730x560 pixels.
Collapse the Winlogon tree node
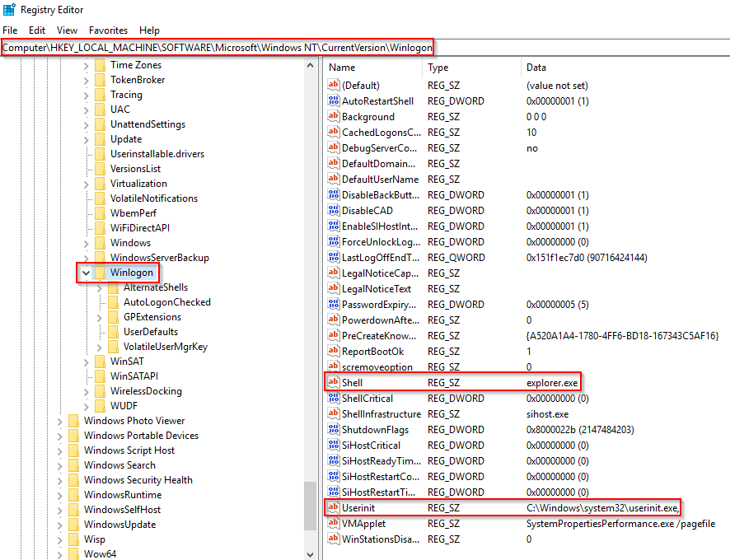pyautogui.click(x=86, y=273)
